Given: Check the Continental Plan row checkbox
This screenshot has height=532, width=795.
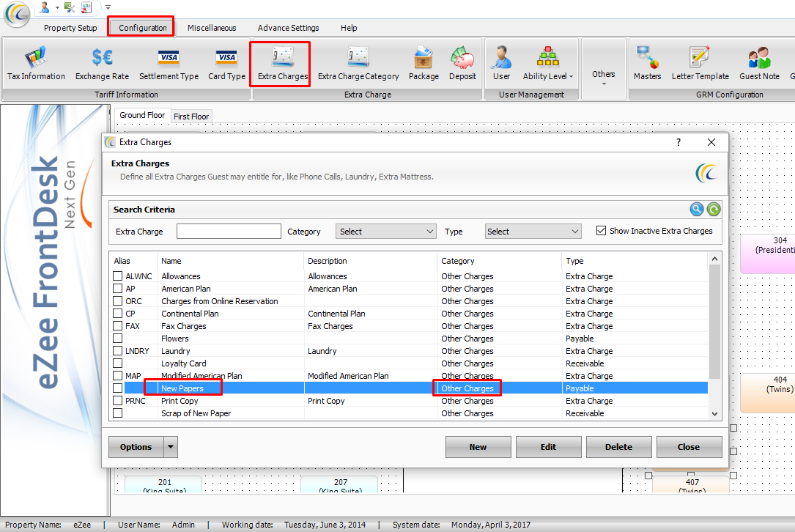Looking at the screenshot, I should click(x=118, y=314).
